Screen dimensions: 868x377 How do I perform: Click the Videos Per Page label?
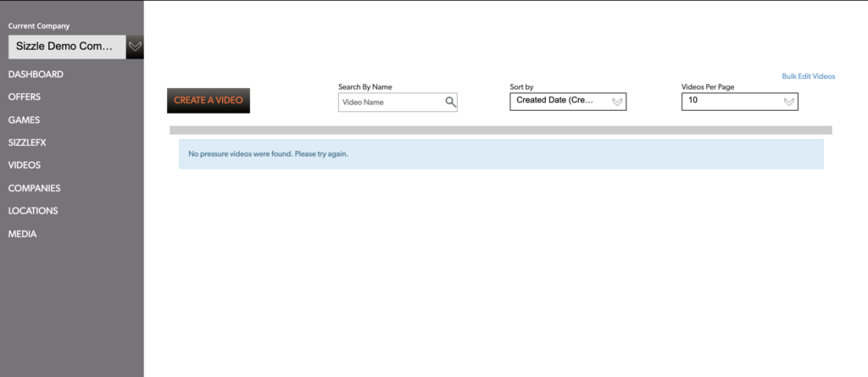[708, 87]
